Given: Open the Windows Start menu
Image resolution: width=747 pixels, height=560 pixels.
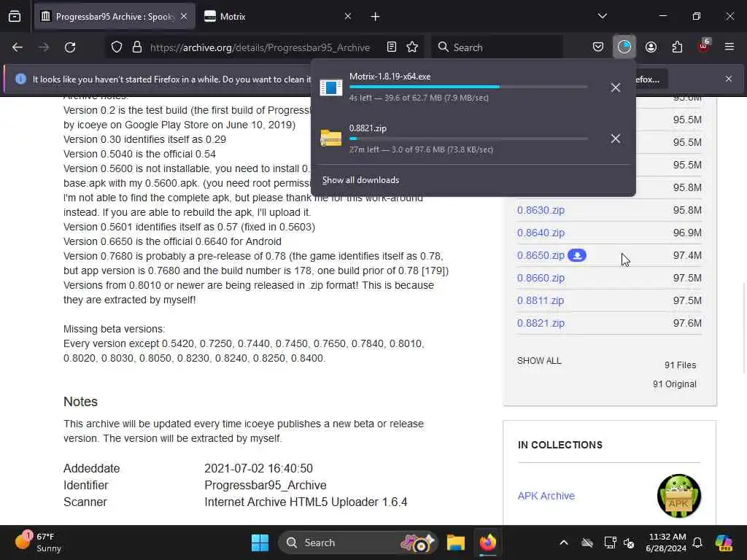Looking at the screenshot, I should (260, 542).
